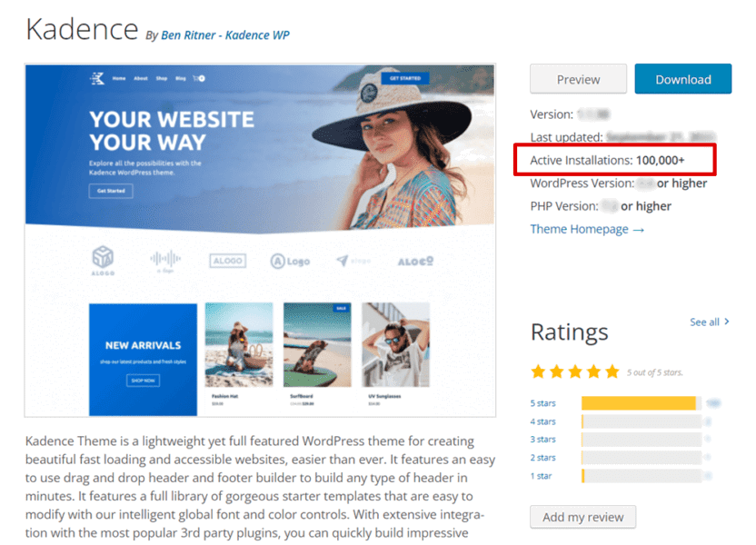Click the 'Version:' line below Preview
Viewport: 756px width, 545px height.
(570, 114)
